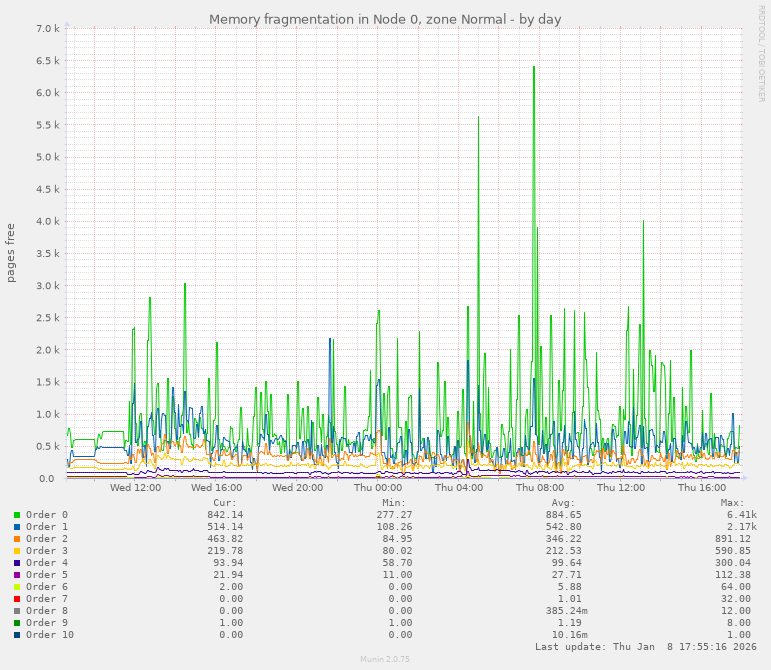Click Order 2 current value 463.82
771x670 pixels.
pos(225,539)
